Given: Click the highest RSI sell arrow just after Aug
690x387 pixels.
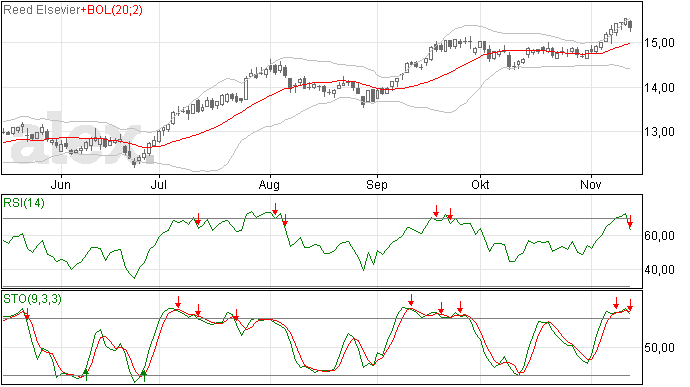Looking at the screenshot, I should click(x=275, y=209).
